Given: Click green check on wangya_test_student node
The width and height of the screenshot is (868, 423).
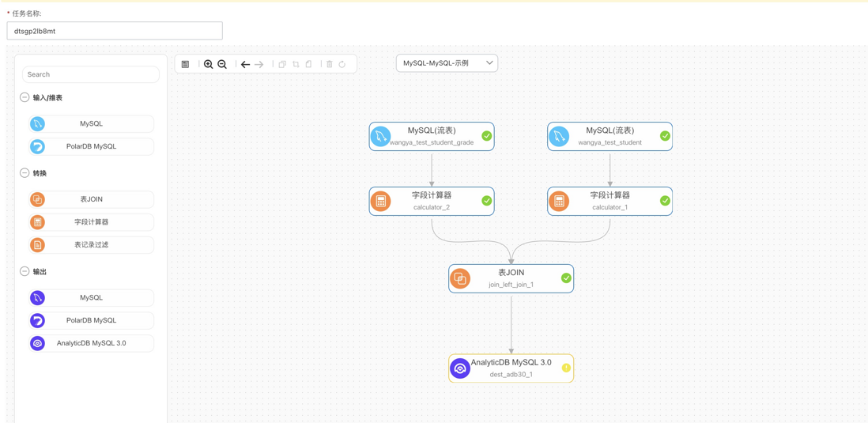Looking at the screenshot, I should click(665, 136).
